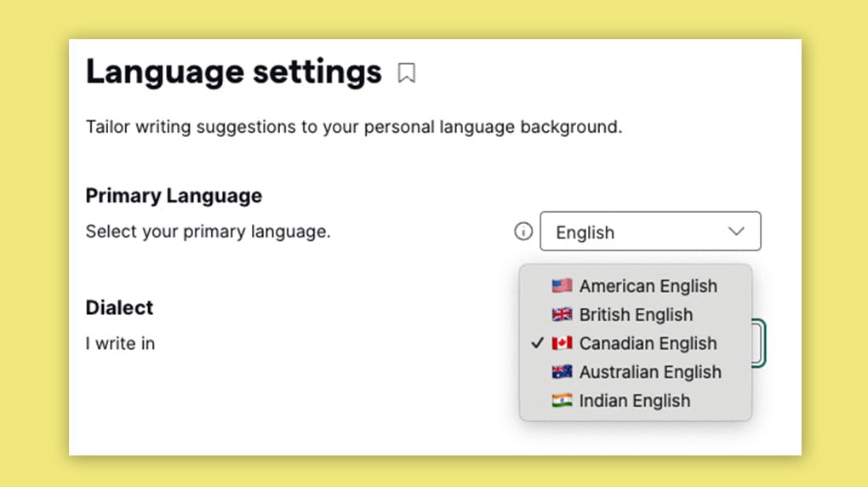Click the checkmark beside Canadian English
The height and width of the screenshot is (487, 868).
tap(536, 343)
